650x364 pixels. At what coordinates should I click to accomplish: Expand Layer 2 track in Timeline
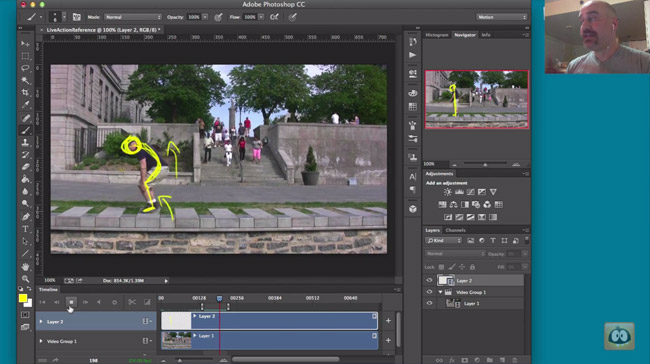pos(41,322)
